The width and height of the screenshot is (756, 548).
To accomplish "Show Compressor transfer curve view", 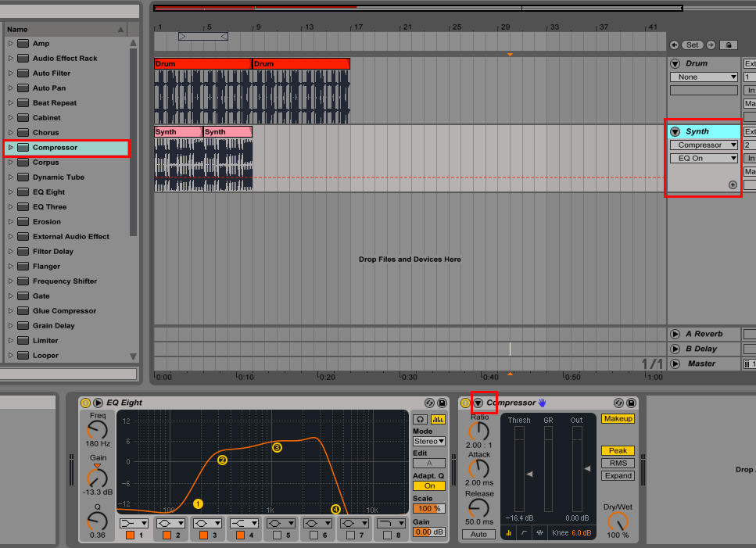I will 524,533.
